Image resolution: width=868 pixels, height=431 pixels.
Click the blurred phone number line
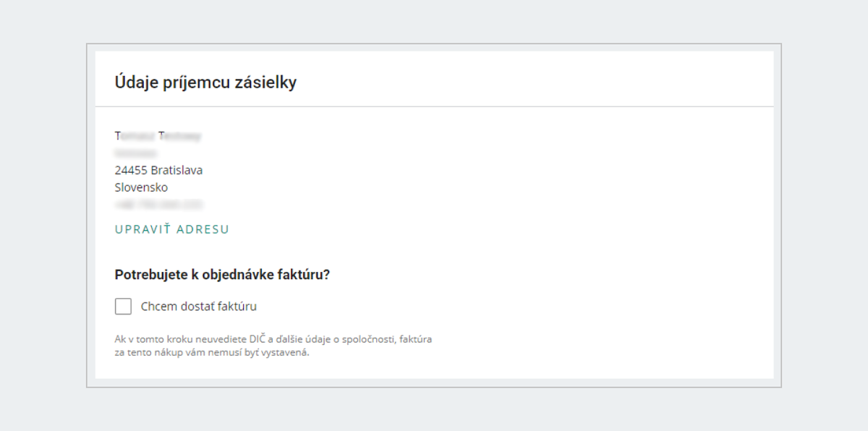pos(158,205)
